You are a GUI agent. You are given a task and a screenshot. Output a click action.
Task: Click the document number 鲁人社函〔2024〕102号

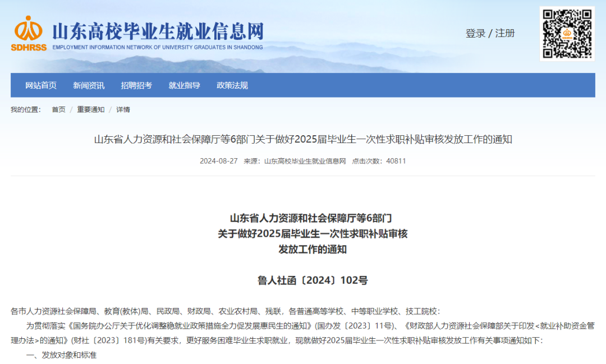[x=313, y=280]
